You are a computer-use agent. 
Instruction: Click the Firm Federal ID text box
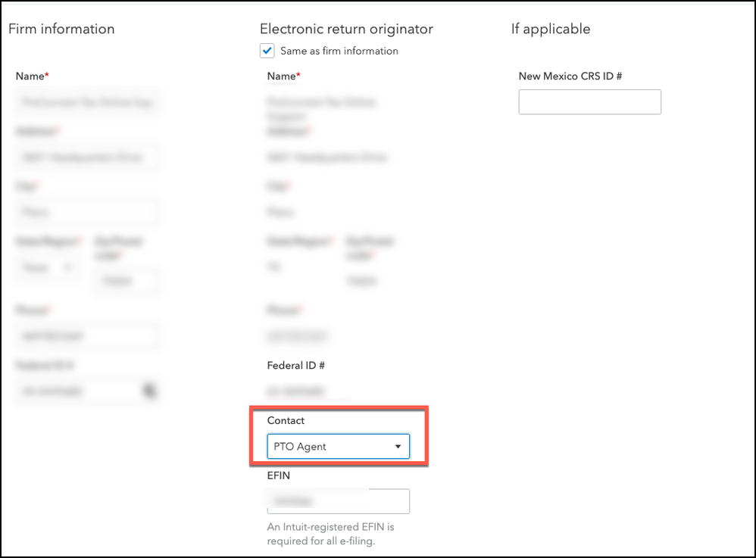point(76,391)
